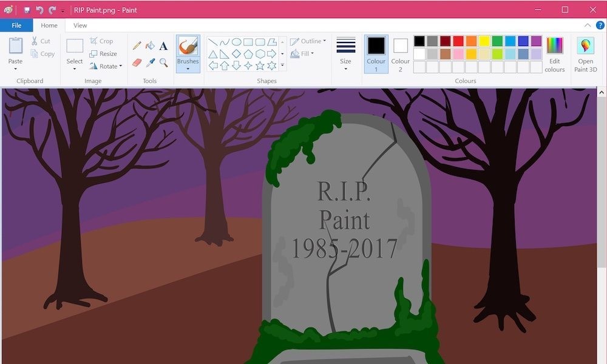Image resolution: width=607 pixels, height=364 pixels.
Task: Select the Four-point star shape
Action: click(248, 66)
